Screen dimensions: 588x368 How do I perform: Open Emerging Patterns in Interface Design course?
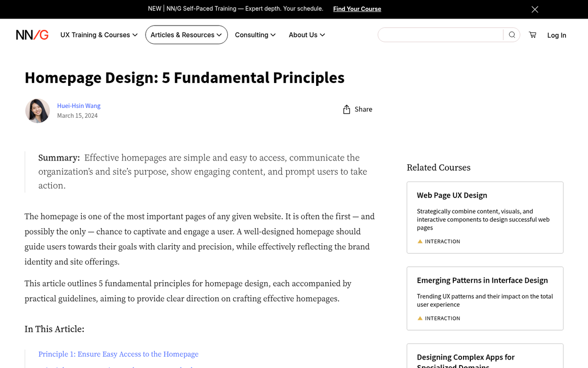point(482,280)
